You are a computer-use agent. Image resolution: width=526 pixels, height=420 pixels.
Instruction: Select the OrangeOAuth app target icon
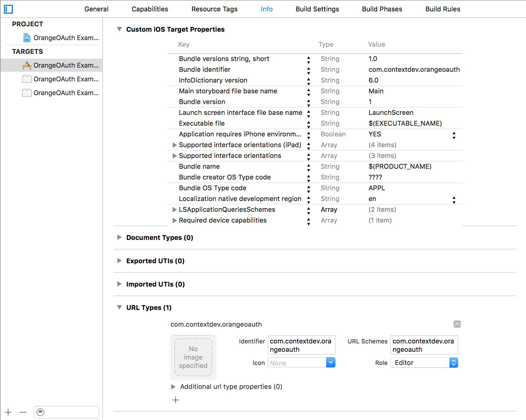[x=27, y=65]
